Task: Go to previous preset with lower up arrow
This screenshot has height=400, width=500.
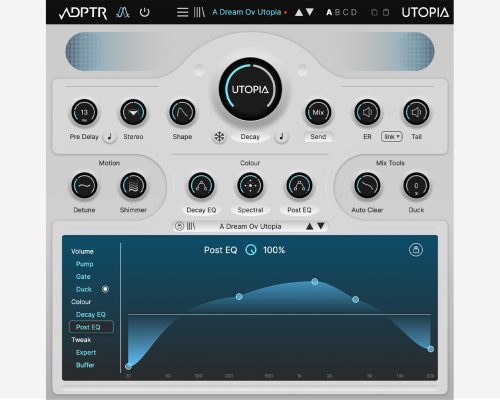Action: (309, 226)
